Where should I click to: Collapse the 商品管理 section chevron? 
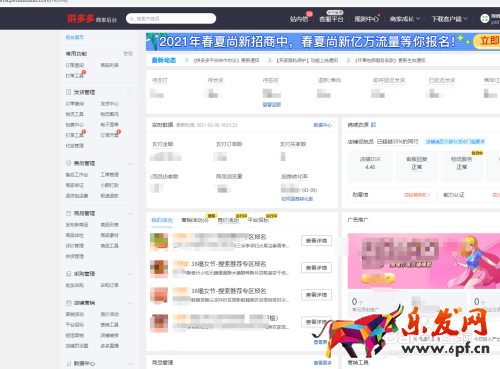pyautogui.click(x=130, y=214)
